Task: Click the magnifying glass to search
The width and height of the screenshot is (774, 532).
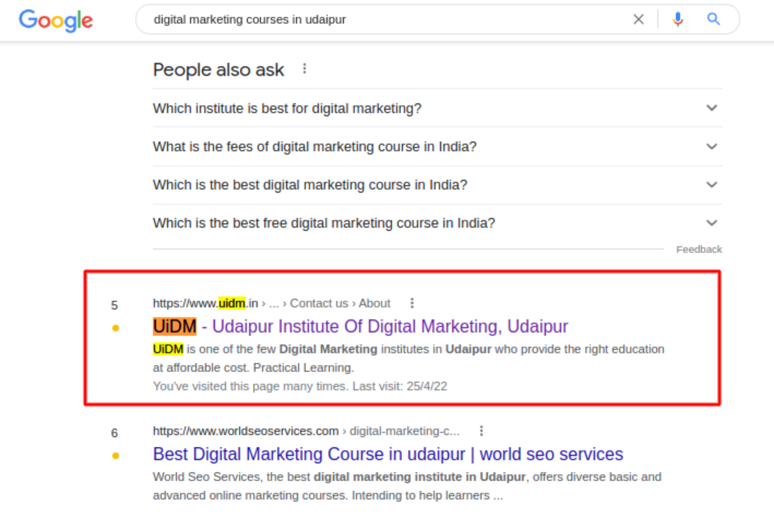Action: coord(713,19)
